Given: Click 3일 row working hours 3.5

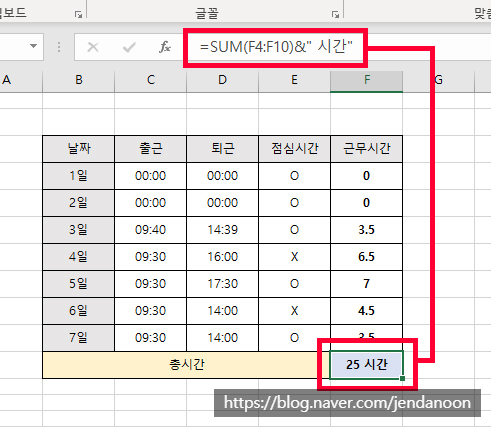Looking at the screenshot, I should (367, 230).
